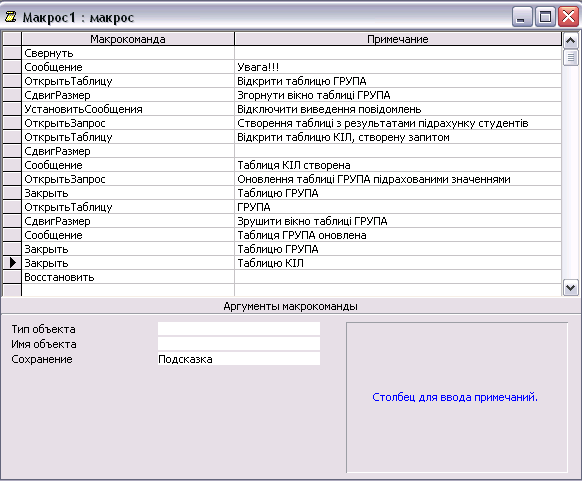This screenshot has width=582, height=481.
Task: Select ОткрытьЗапрос action for Створення таблиці comment
Action: (x=128, y=123)
